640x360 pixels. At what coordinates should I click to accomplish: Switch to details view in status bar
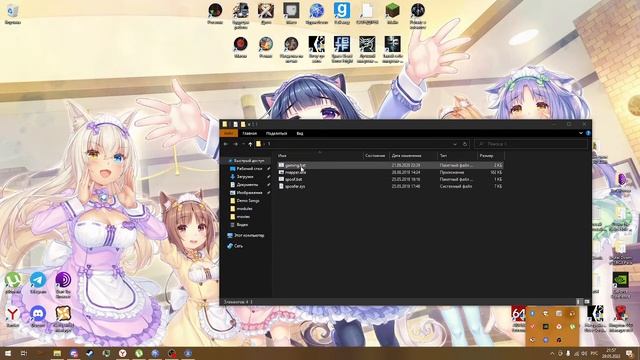point(578,302)
